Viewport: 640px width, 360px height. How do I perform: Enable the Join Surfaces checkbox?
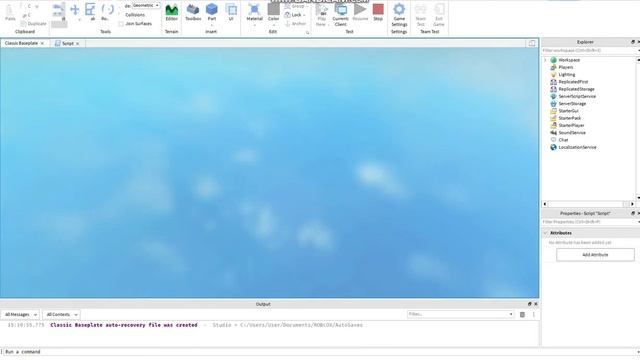[121, 24]
